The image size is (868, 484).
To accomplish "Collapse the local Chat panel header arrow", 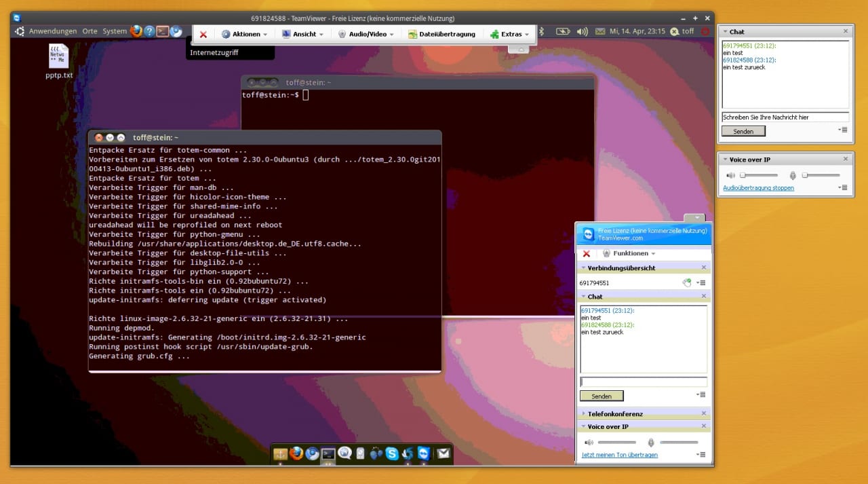I will click(724, 32).
